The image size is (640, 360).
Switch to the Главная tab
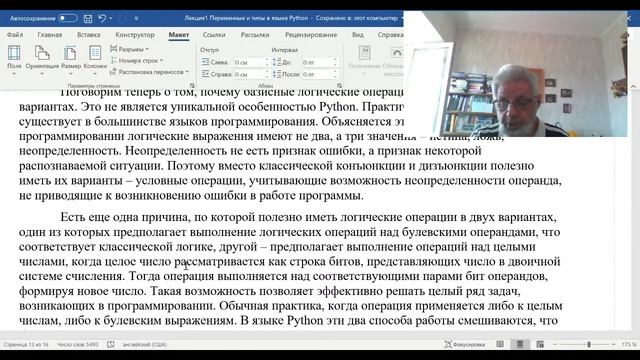50,35
